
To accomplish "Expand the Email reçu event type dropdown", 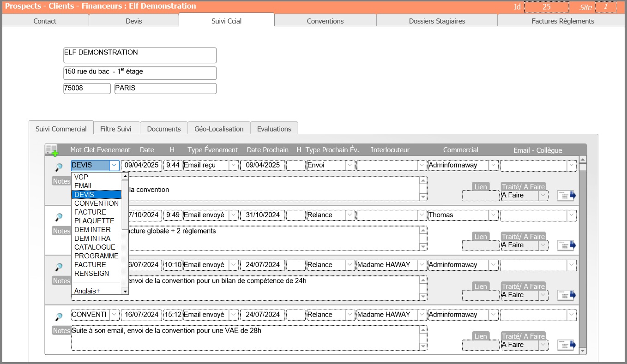I will (x=234, y=165).
